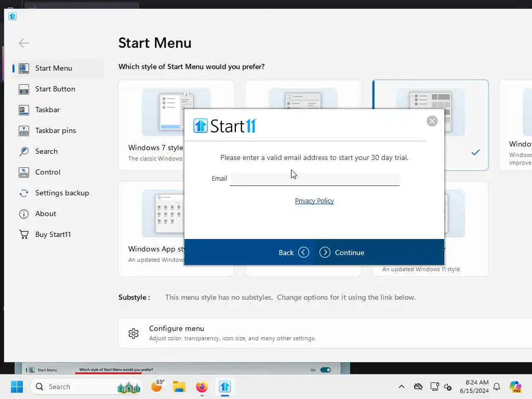Click the About info icon
This screenshot has height=399, width=532.
tap(24, 214)
